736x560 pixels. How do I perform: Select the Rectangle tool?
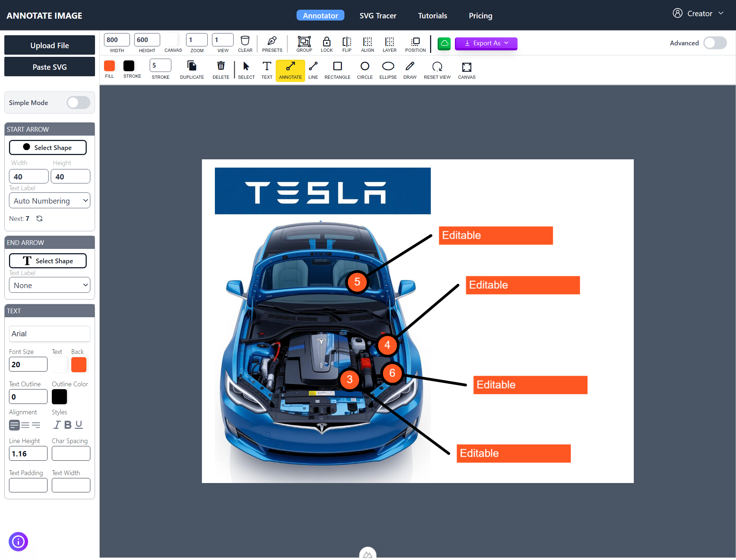click(x=337, y=66)
